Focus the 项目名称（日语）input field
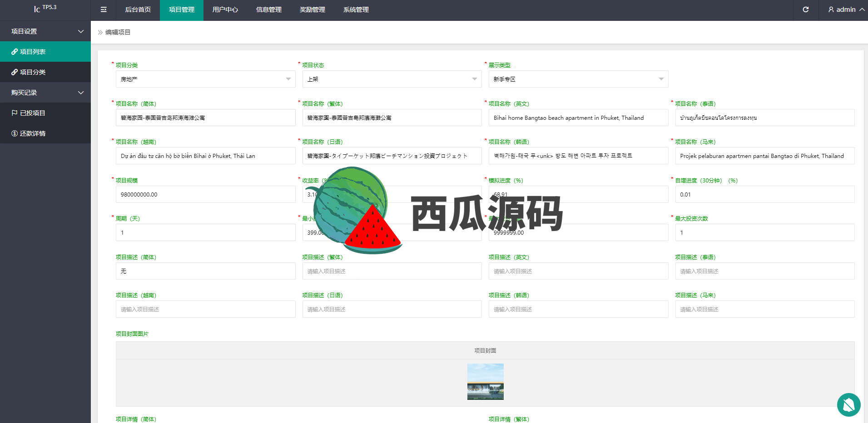The height and width of the screenshot is (423, 868). pyautogui.click(x=392, y=156)
